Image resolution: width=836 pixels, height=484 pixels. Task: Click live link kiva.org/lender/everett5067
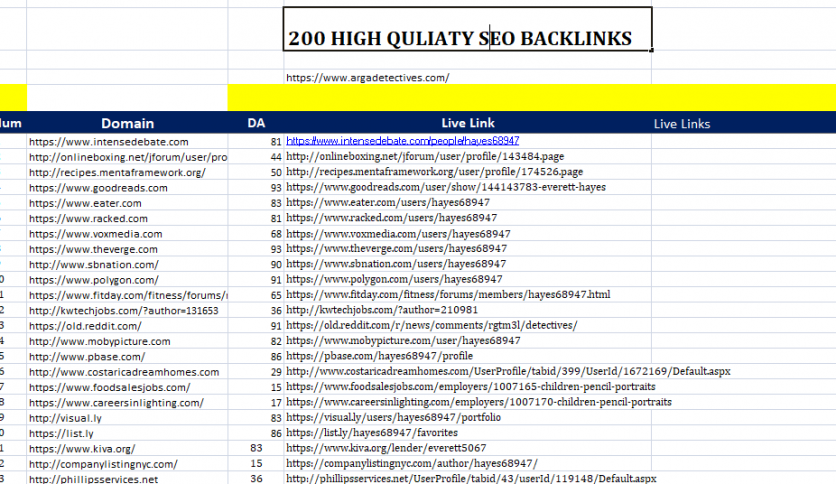pos(386,448)
